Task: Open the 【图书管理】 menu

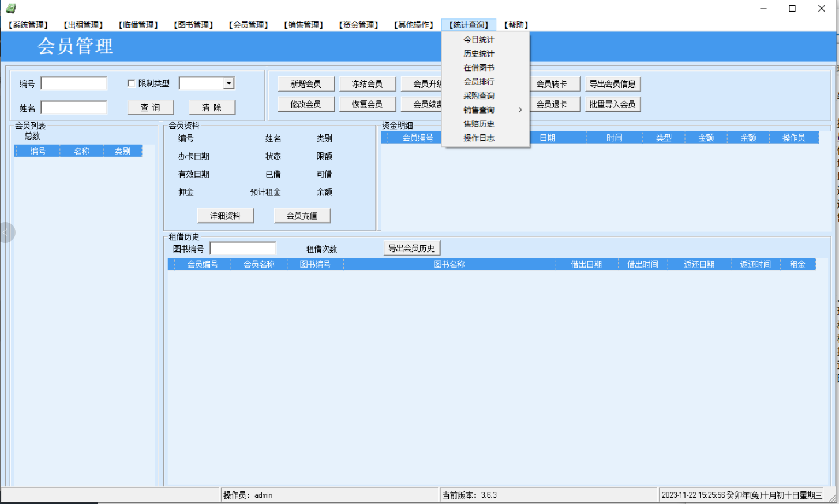Action: [193, 25]
